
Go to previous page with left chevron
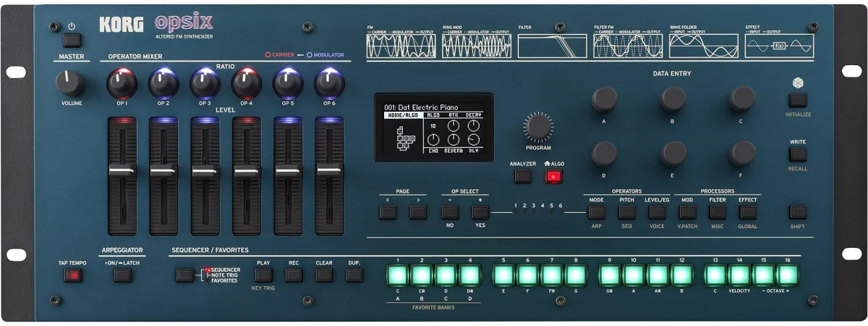[x=388, y=212]
